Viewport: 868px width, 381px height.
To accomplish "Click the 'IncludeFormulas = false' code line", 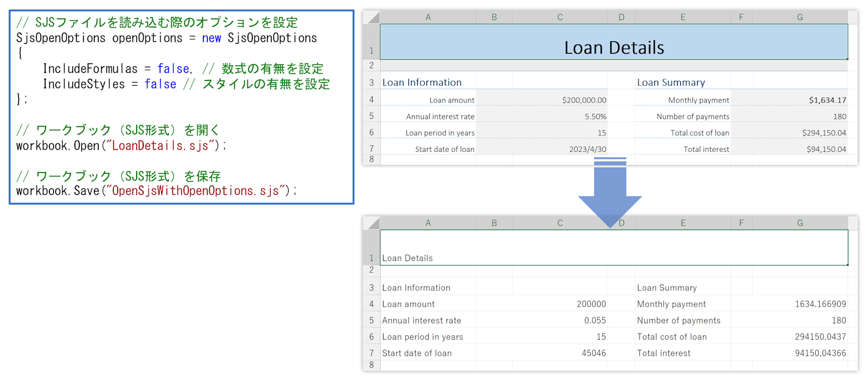I will coord(183,68).
